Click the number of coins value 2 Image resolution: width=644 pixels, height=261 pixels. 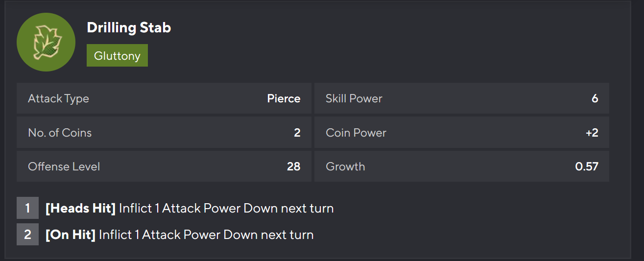click(x=297, y=133)
